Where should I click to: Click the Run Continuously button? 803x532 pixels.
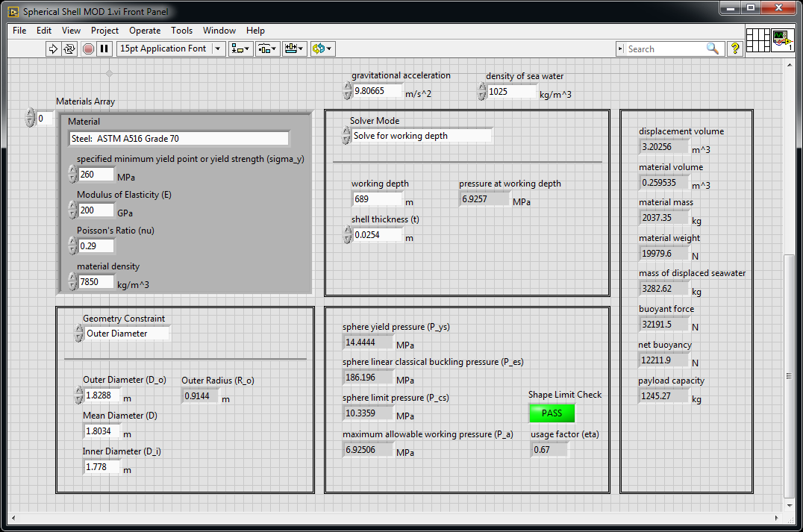[x=69, y=48]
